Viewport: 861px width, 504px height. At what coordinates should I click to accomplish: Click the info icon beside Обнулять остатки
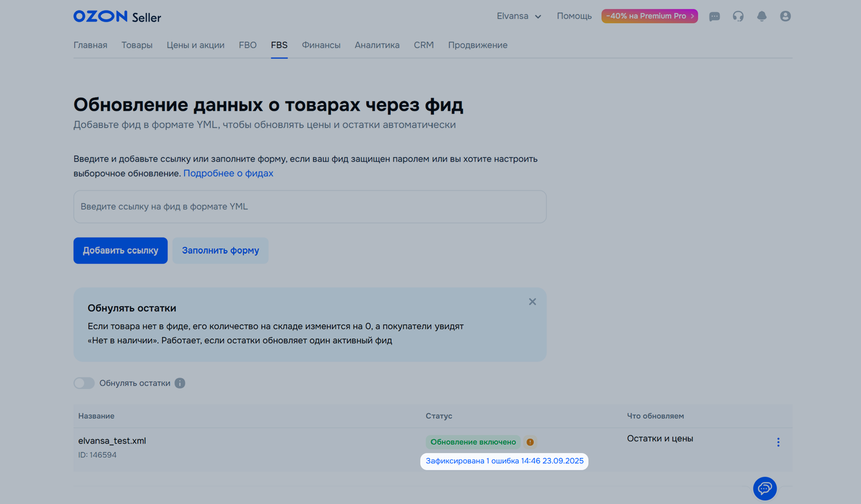pyautogui.click(x=180, y=383)
